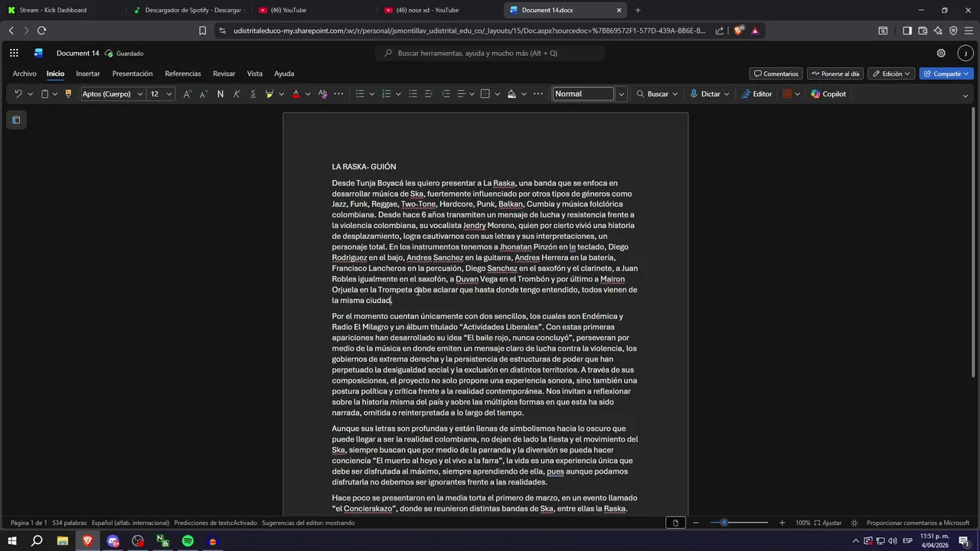Apply the red font color swatch

[296, 94]
